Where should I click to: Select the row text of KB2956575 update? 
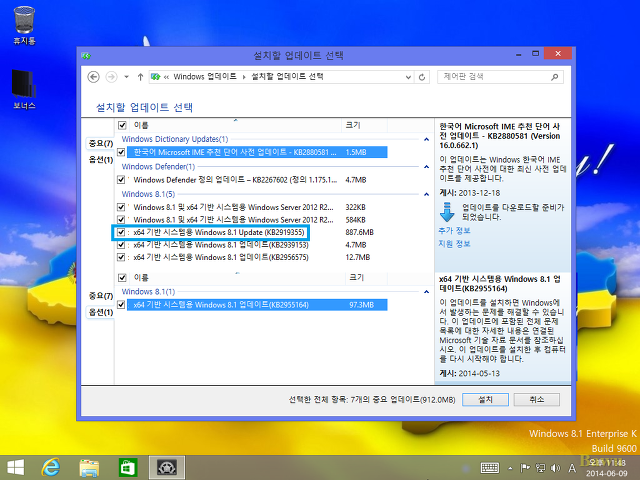(221, 257)
